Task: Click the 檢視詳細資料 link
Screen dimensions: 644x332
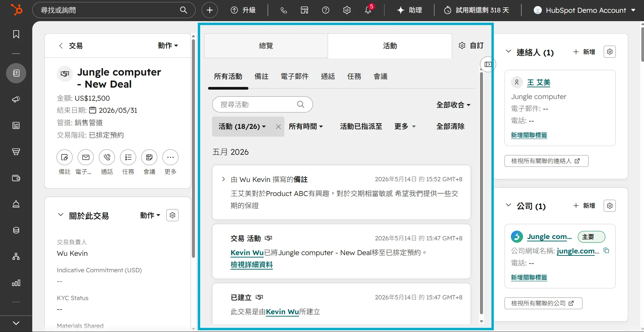Action: click(252, 265)
